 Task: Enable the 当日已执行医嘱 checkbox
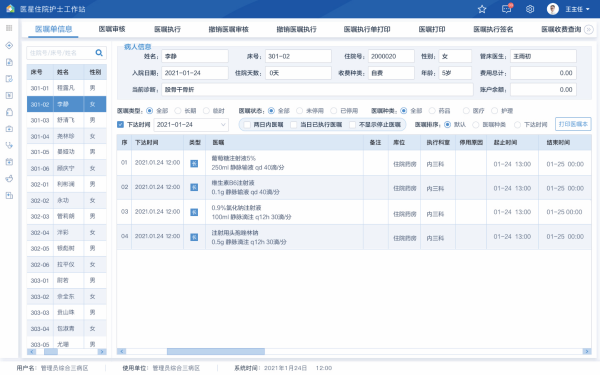click(293, 125)
